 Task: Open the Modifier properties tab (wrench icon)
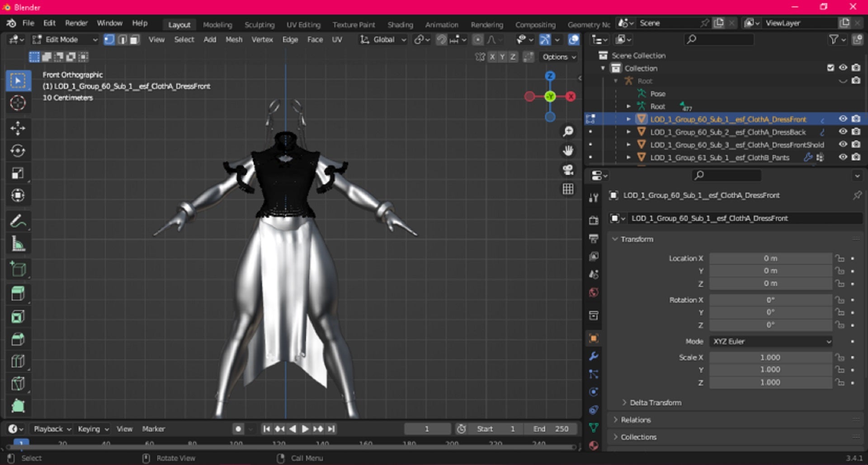(594, 357)
